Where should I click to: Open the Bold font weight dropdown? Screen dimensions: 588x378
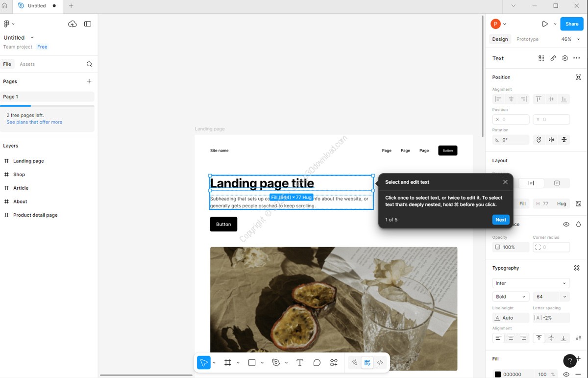tap(511, 297)
